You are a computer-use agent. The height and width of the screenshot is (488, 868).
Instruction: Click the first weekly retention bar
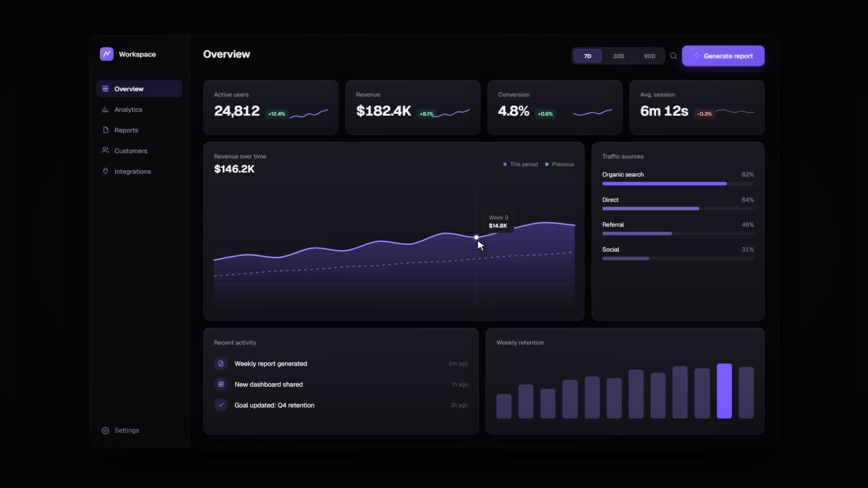(x=504, y=406)
